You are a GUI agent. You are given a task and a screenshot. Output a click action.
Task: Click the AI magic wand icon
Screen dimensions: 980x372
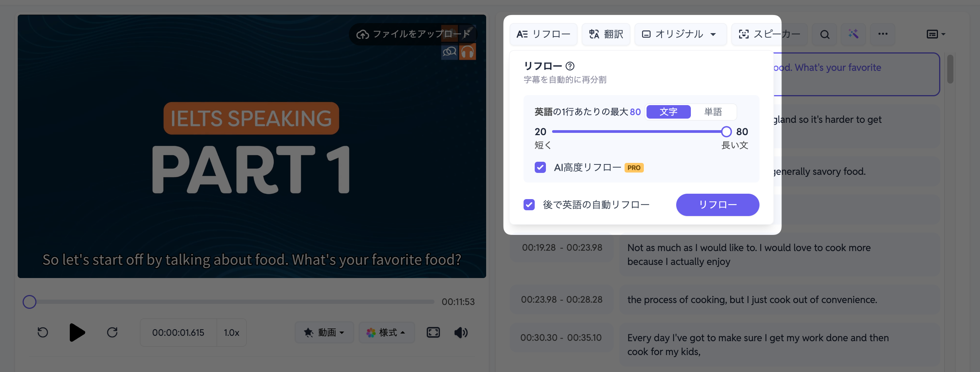854,34
